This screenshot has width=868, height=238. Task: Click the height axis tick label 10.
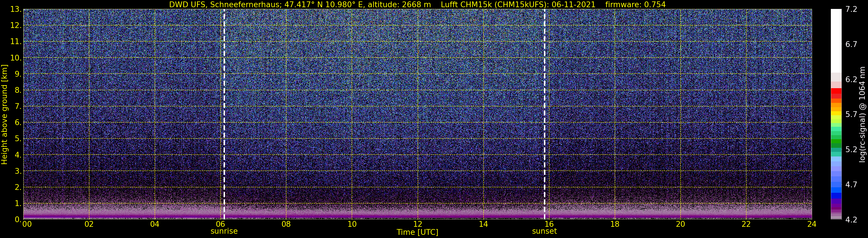click(16, 58)
